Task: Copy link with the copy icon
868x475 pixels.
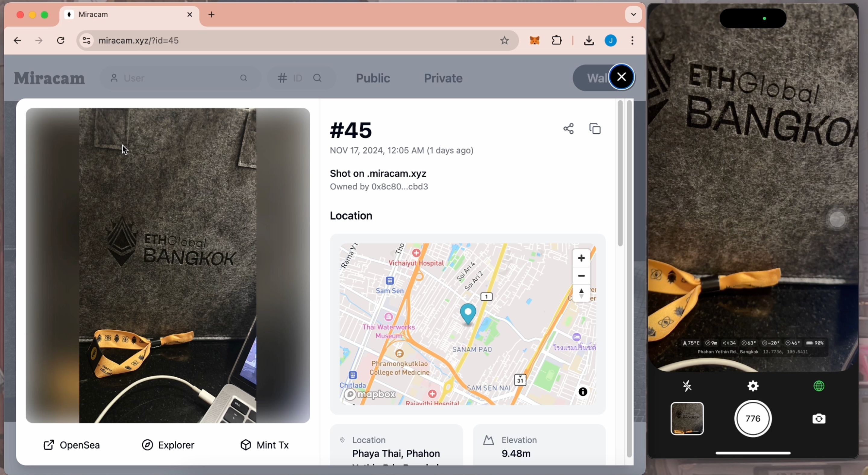Action: [x=595, y=129]
